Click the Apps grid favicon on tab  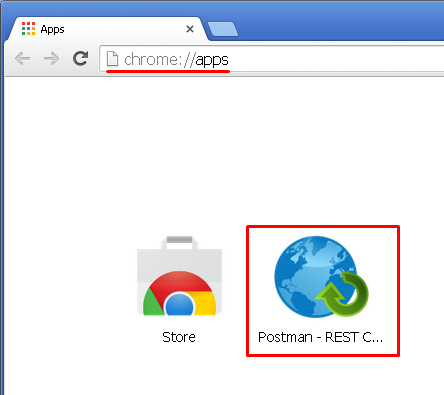28,29
